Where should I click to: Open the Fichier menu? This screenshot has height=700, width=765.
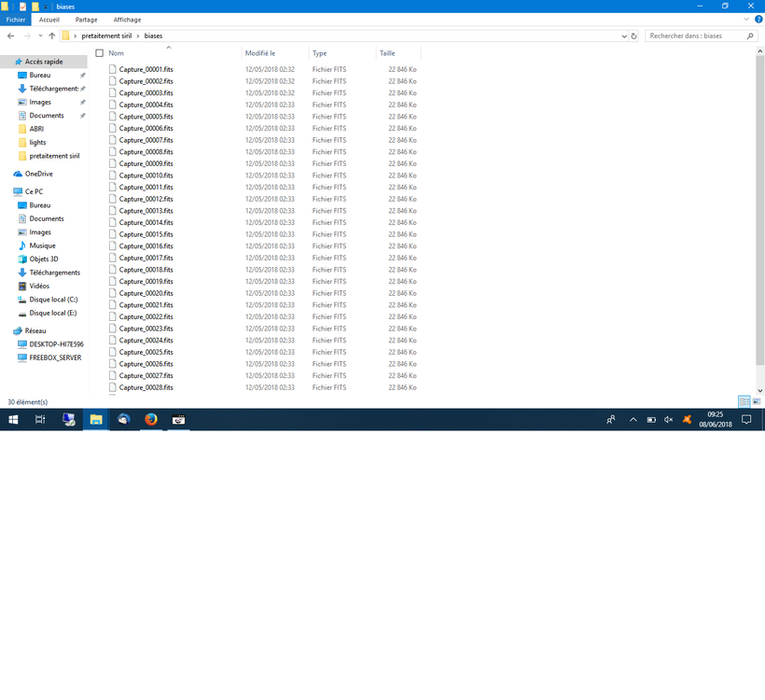coord(16,20)
